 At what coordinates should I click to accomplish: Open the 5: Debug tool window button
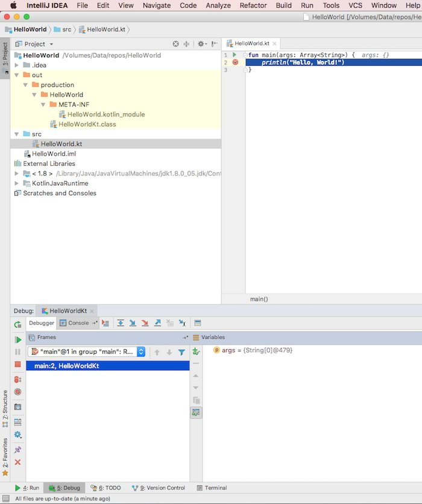tap(65, 488)
